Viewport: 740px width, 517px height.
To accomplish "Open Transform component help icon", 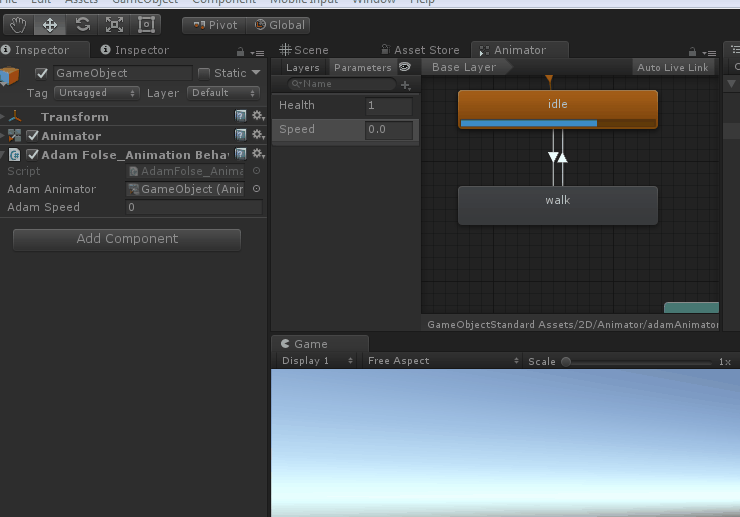I will (x=241, y=117).
